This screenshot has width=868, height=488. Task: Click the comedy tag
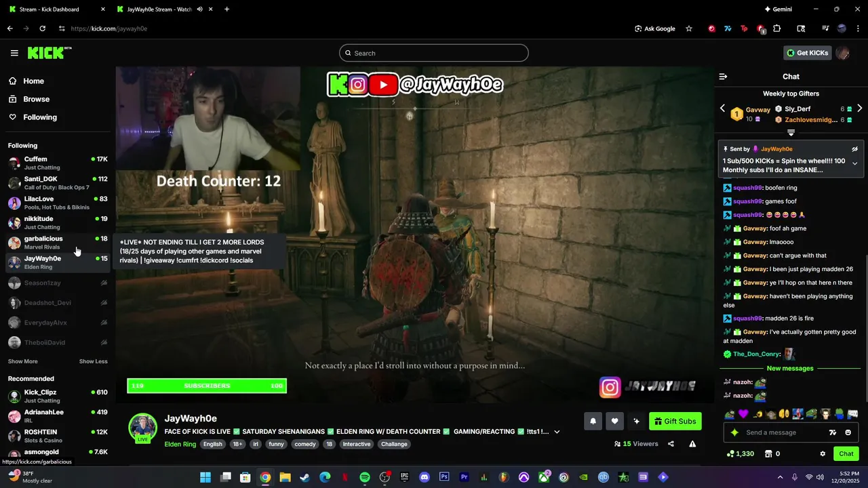[305, 444]
